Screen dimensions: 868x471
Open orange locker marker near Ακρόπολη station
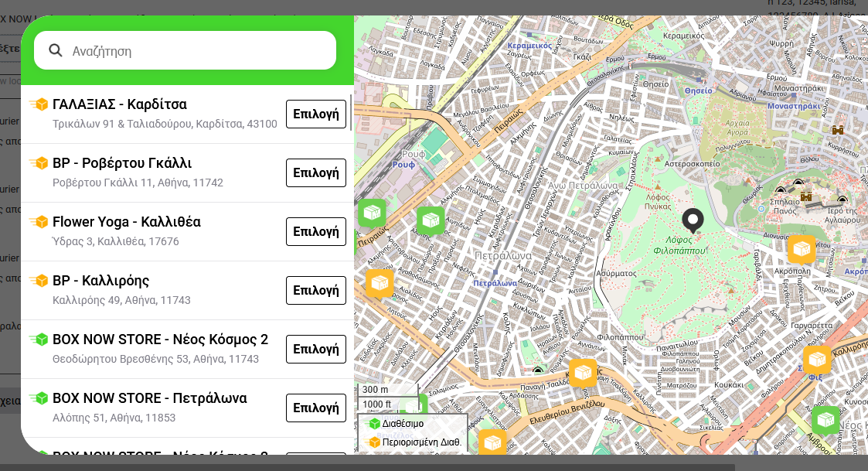pyautogui.click(x=802, y=250)
